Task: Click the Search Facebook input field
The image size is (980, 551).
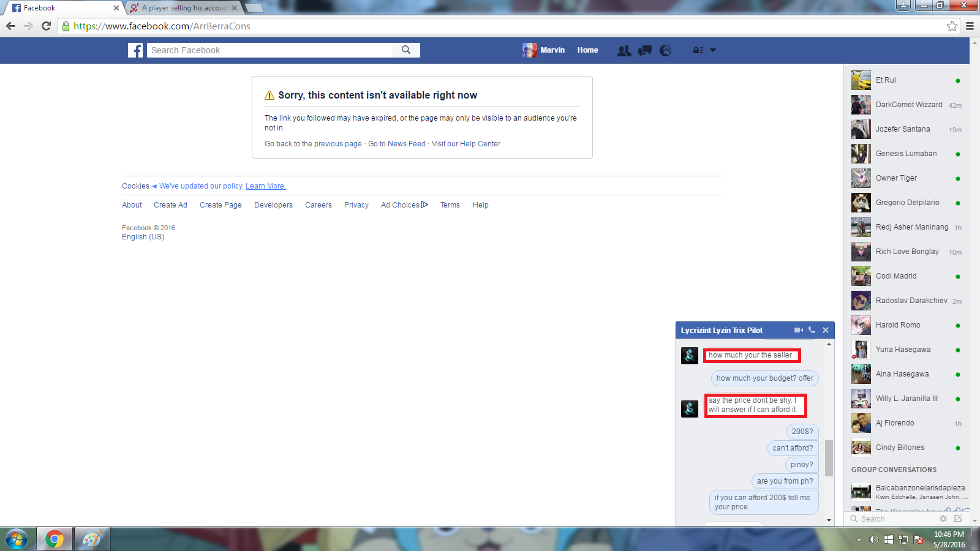Action: 269,50
